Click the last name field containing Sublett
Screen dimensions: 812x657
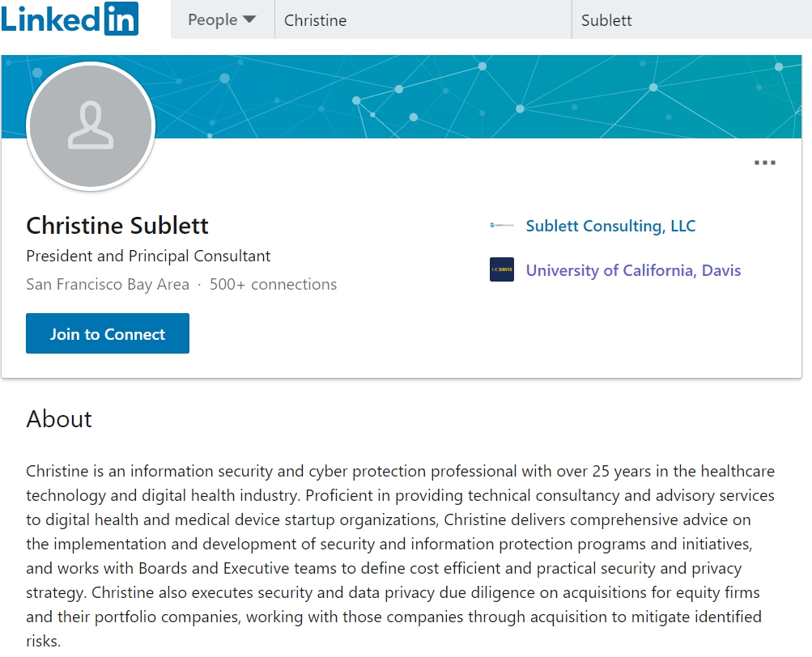pos(692,19)
